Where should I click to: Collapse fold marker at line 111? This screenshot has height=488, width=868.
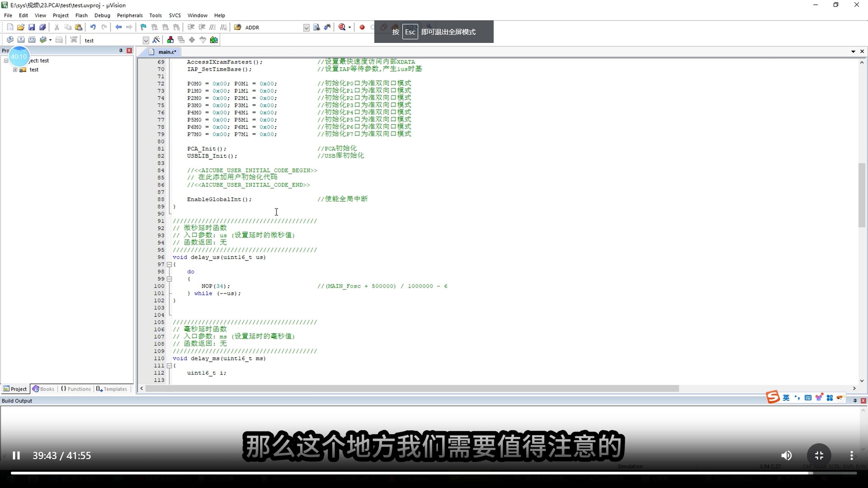pos(169,366)
